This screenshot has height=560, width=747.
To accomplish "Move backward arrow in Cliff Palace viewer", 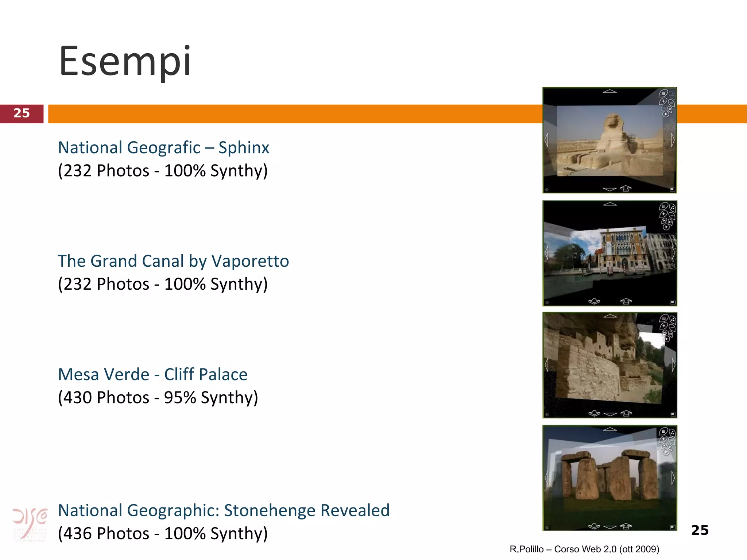I will pyautogui.click(x=594, y=413).
